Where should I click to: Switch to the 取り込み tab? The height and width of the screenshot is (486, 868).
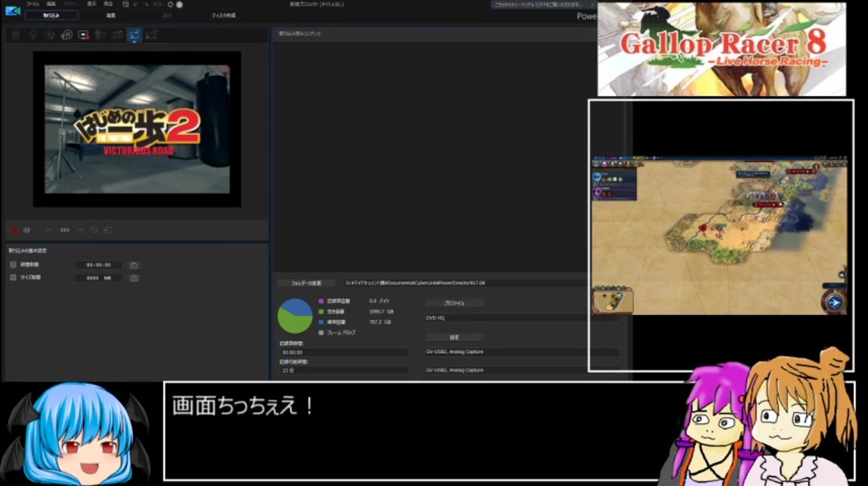[x=52, y=15]
